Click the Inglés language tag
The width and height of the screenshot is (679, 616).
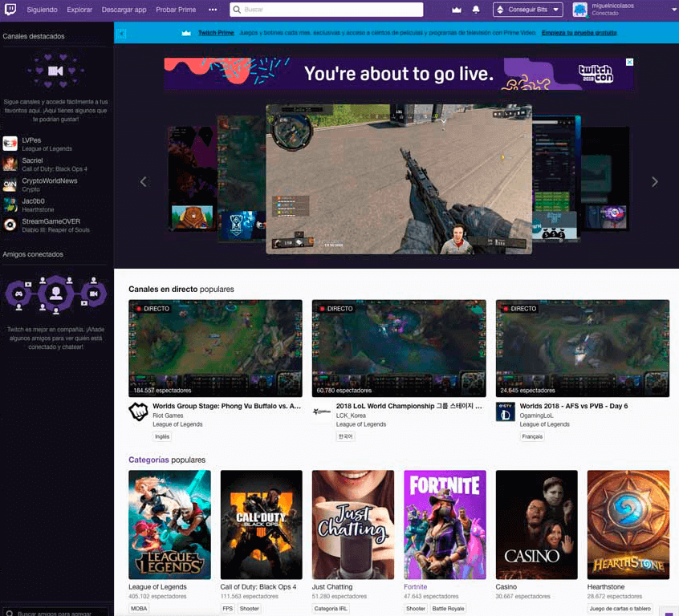point(162,436)
